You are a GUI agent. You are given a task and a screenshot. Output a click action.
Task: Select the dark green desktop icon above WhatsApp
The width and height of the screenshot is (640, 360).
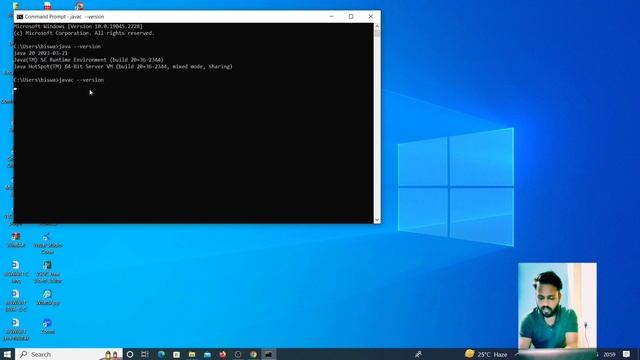(48, 271)
